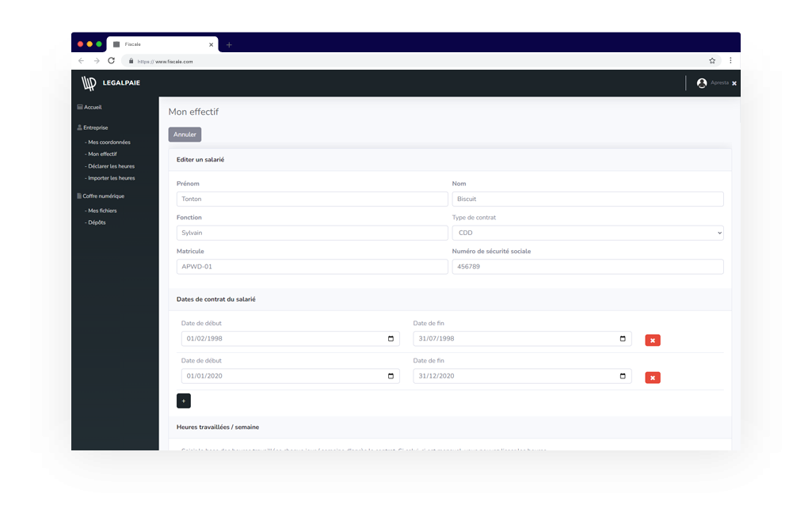
Task: Click the Prénom field containing Tonton
Action: tap(311, 199)
